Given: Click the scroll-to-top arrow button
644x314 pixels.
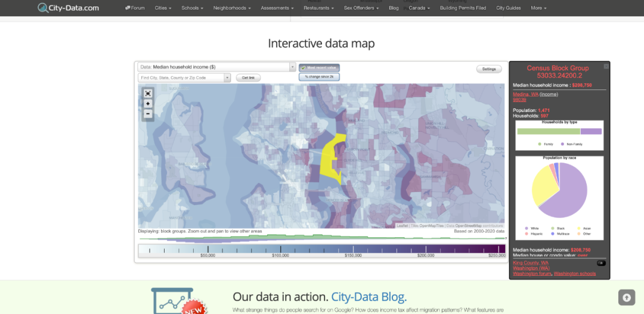Looking at the screenshot, I should (626, 297).
